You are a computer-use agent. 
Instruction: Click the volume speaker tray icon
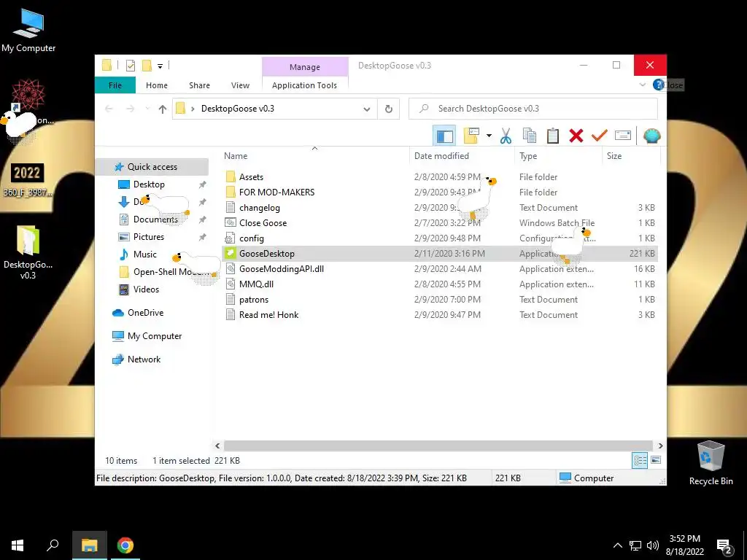pos(653,545)
